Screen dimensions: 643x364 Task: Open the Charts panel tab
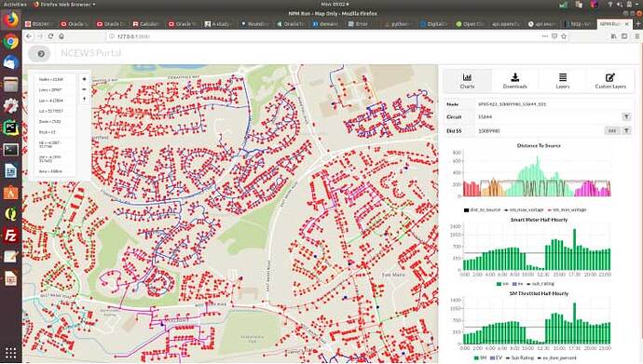(x=467, y=81)
